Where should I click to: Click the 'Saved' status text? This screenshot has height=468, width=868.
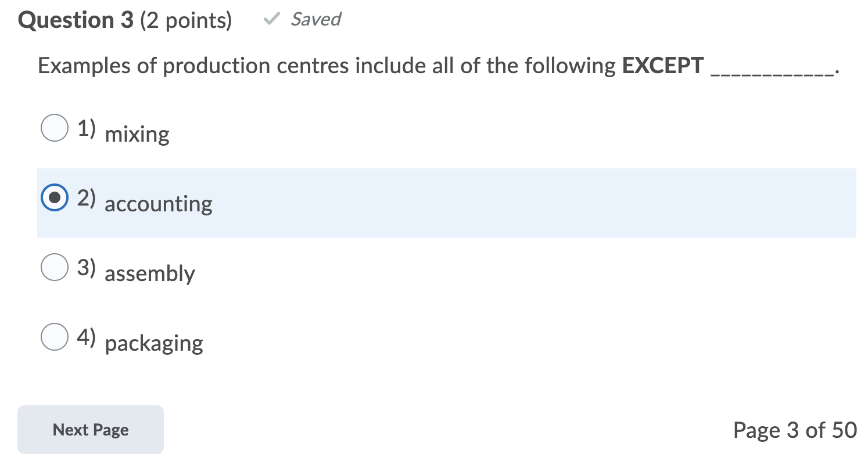tap(315, 19)
